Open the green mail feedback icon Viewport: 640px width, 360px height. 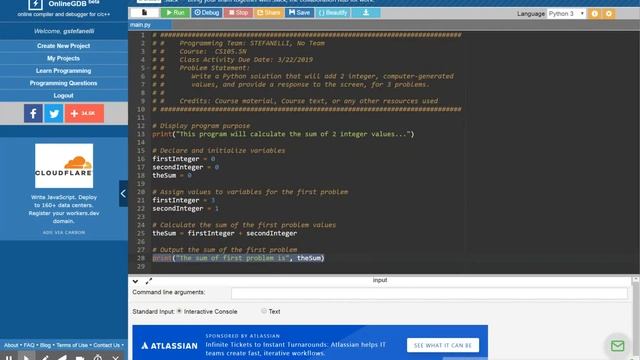(618, 346)
